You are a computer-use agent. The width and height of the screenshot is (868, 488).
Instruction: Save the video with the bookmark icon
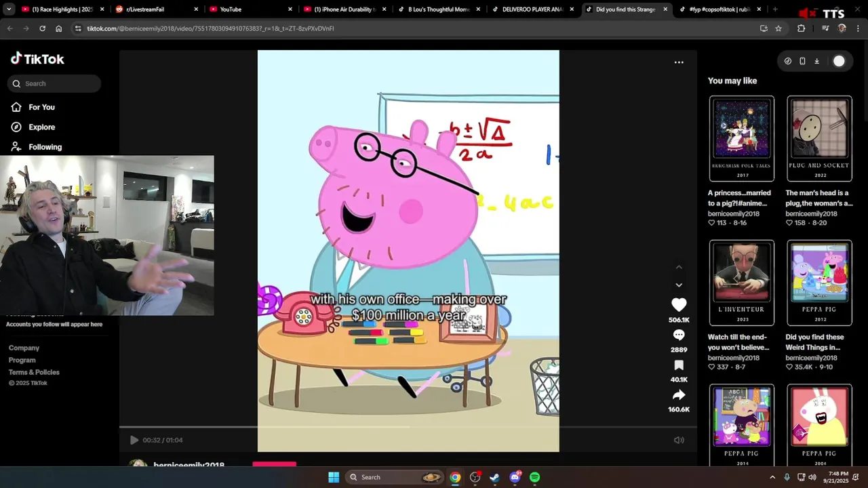coord(679,365)
